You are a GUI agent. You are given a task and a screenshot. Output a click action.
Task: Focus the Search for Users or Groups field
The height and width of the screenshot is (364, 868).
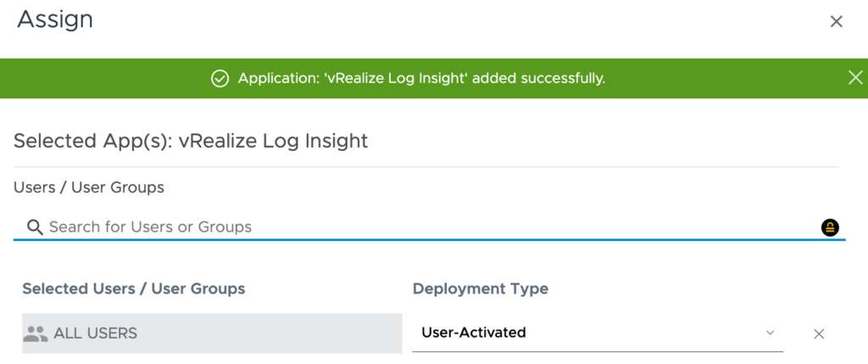[x=424, y=227]
